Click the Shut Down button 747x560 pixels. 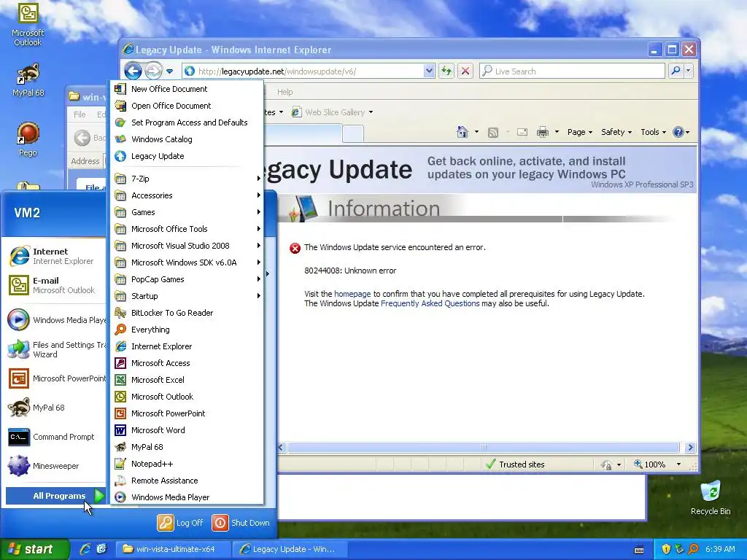tap(241, 523)
